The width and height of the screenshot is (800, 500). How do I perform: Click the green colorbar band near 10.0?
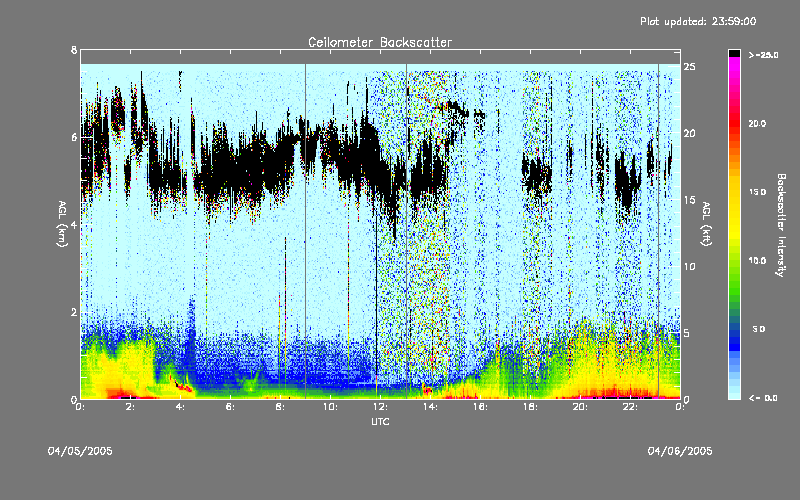(x=734, y=261)
